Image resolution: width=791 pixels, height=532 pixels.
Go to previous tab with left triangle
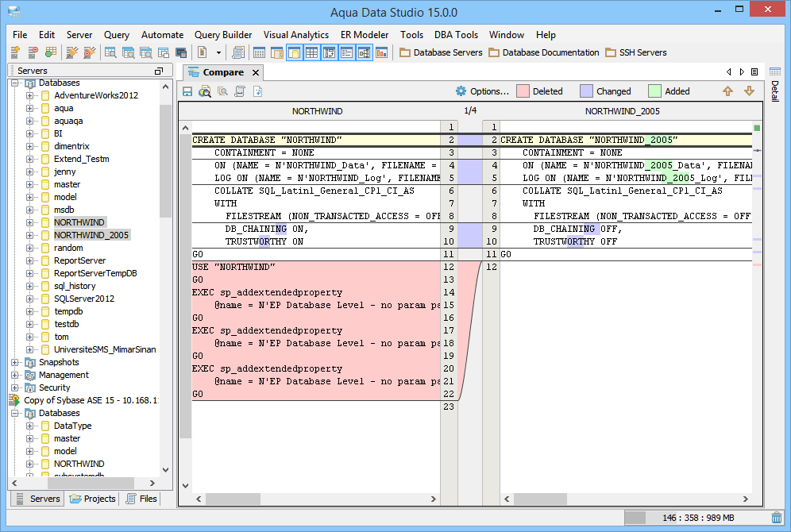(x=728, y=72)
